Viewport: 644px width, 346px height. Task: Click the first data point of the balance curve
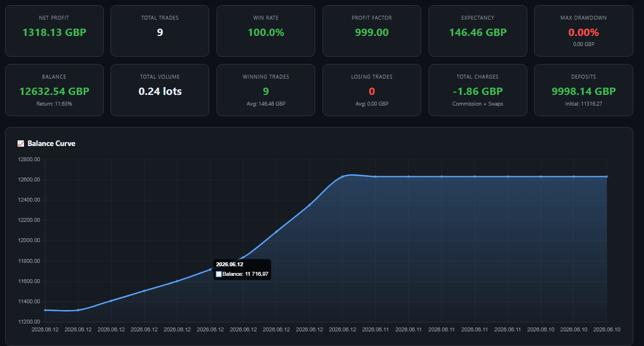[45, 310]
